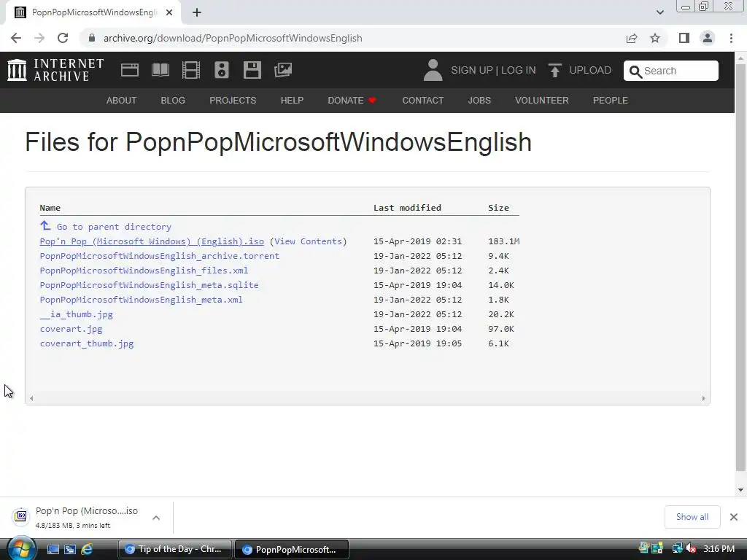
Task: Click the Windows Start orb
Action: pyautogui.click(x=21, y=549)
